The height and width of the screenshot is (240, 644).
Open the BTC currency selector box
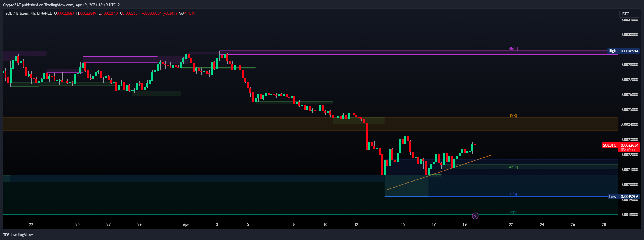point(629,14)
